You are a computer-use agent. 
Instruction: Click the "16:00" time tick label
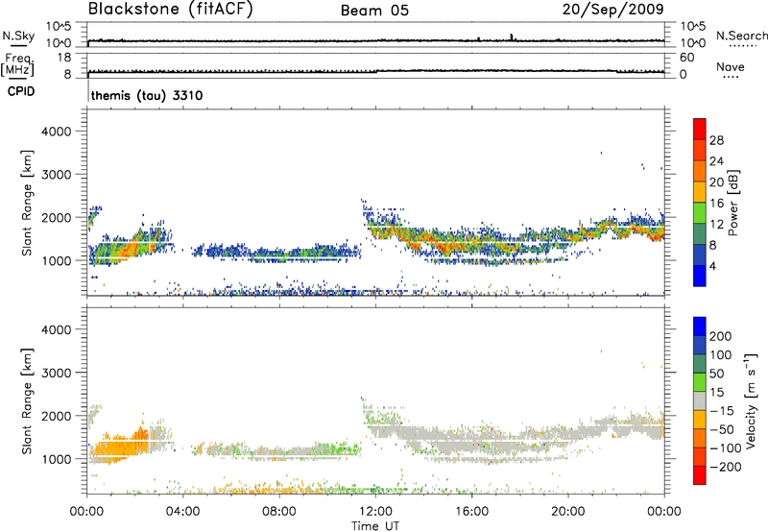(471, 512)
